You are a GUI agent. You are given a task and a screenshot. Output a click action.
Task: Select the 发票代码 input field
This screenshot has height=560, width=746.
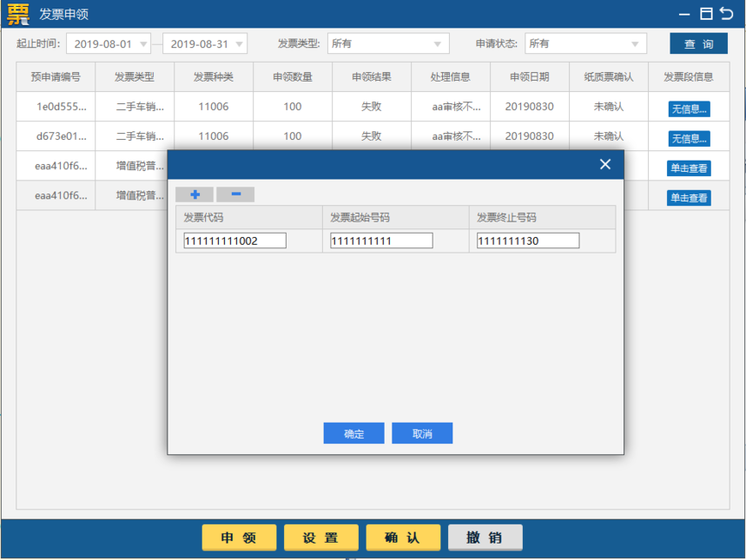tap(234, 240)
